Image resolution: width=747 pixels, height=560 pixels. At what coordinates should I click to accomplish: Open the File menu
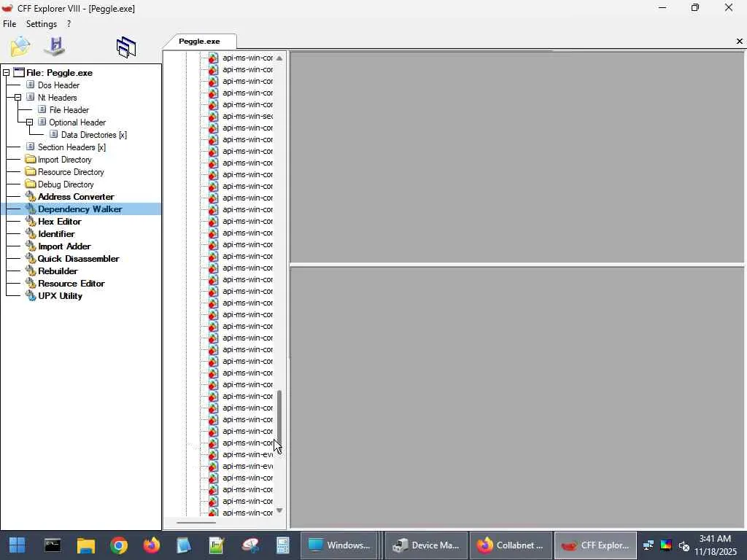click(x=9, y=24)
